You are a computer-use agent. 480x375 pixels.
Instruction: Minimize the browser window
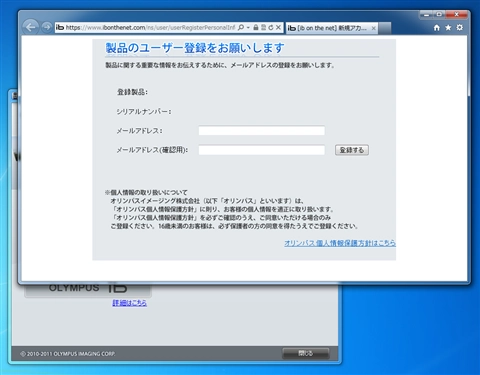click(426, 15)
